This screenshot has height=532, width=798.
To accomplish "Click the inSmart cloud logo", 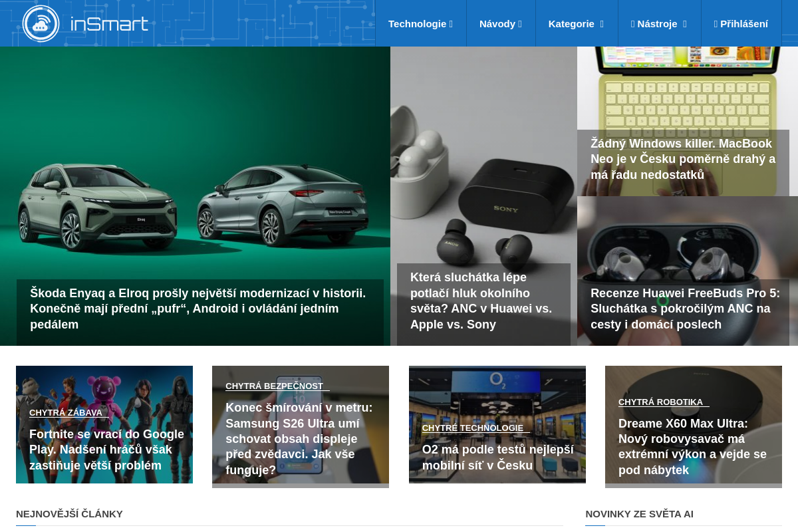I will (41, 23).
